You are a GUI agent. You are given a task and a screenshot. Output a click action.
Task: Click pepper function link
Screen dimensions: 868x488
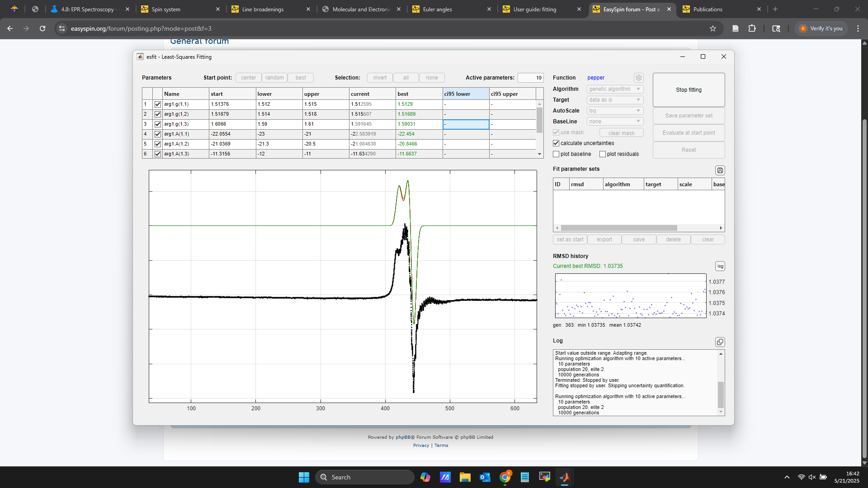596,78
